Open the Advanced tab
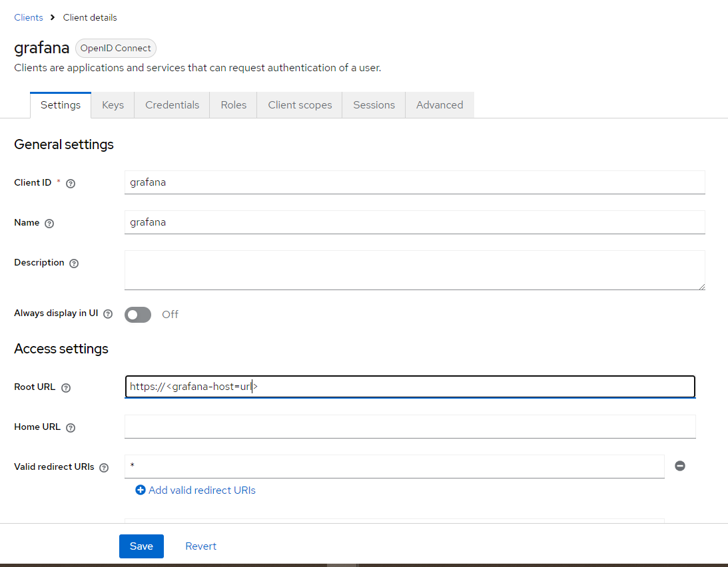728x567 pixels. click(x=440, y=105)
